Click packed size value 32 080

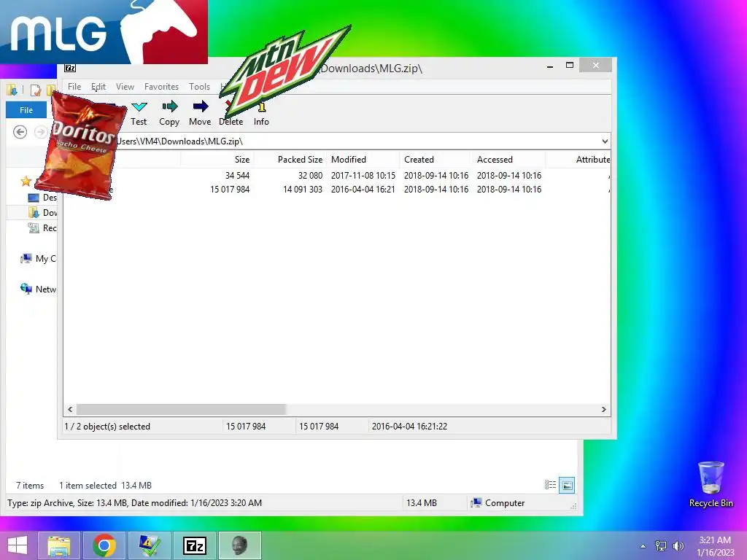(310, 176)
